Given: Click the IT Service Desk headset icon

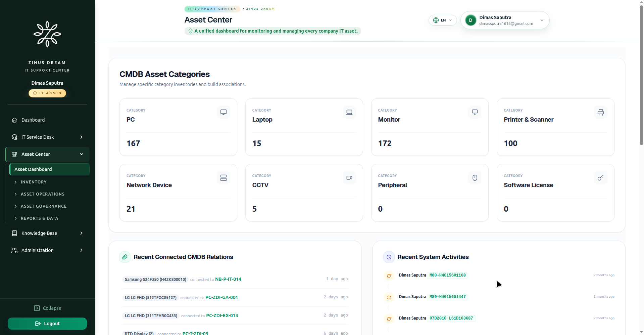Looking at the screenshot, I should point(14,137).
